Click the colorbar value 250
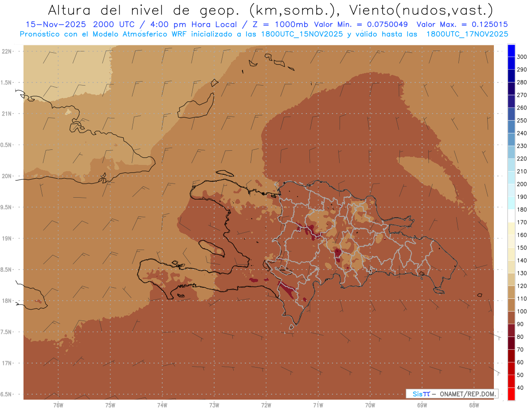Screen dimensions: 532x411 [x=522, y=121]
